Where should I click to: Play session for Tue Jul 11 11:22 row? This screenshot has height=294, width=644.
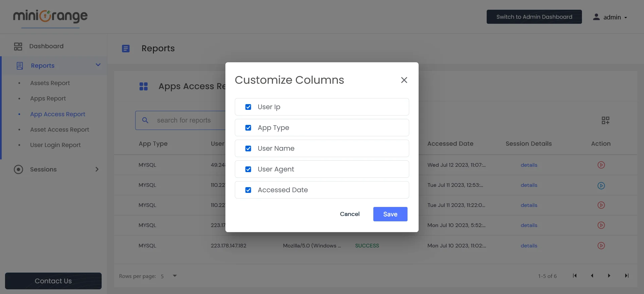click(601, 205)
